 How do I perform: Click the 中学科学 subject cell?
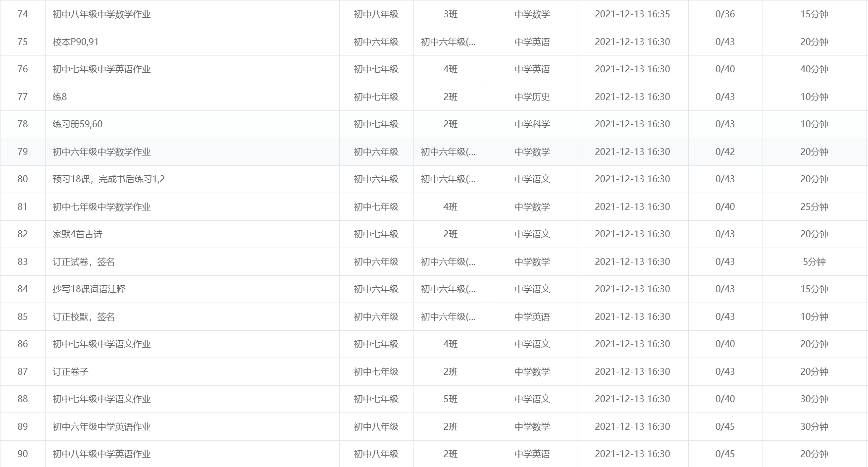point(532,124)
